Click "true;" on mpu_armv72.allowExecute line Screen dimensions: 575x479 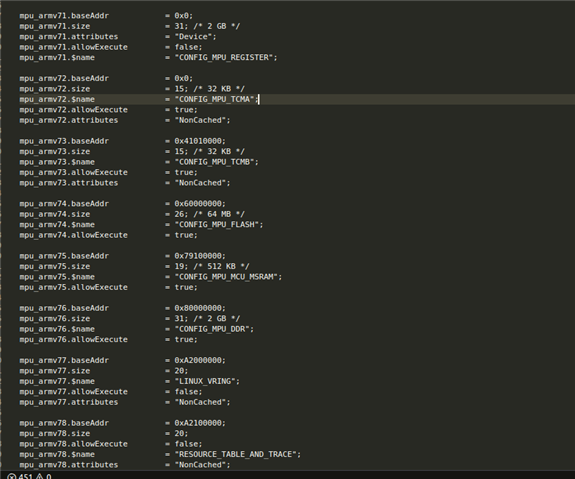tap(186, 110)
